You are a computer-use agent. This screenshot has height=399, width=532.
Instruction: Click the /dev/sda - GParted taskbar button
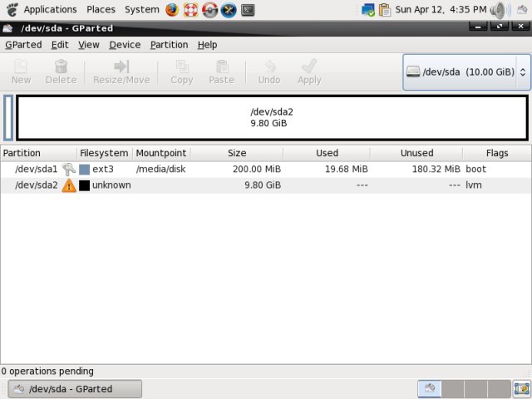click(75, 389)
